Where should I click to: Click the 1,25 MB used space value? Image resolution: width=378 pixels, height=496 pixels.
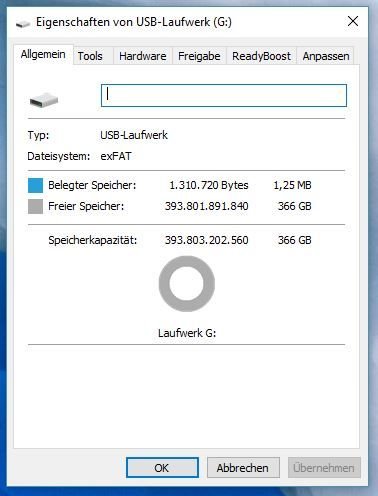[292, 185]
